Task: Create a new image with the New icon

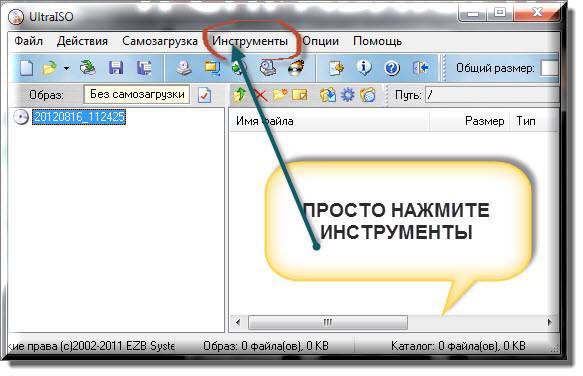Action: (26, 68)
